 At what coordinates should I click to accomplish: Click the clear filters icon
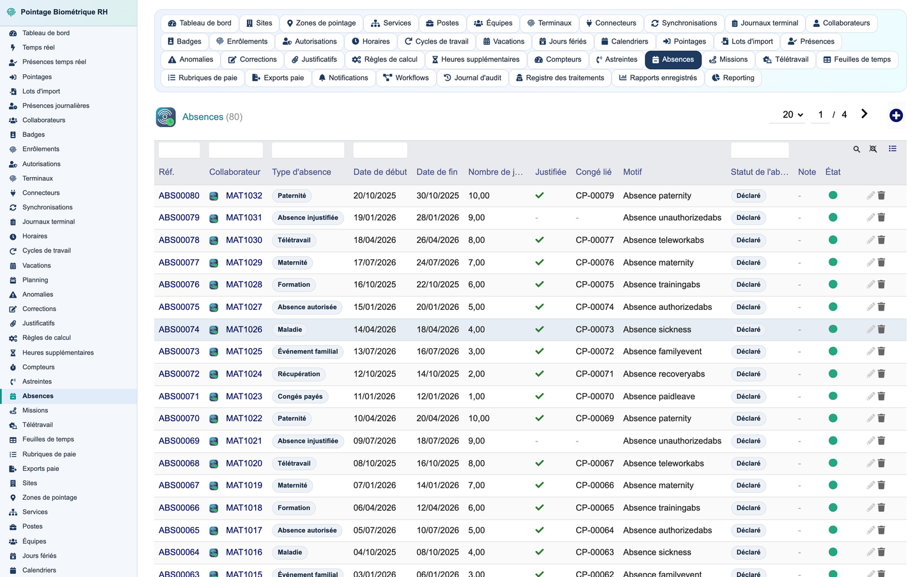pos(873,150)
